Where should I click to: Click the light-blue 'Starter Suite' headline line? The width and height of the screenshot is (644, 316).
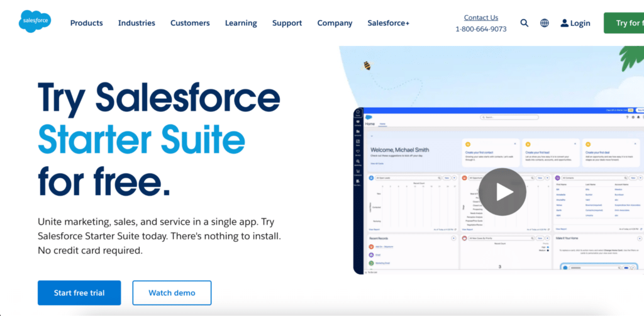[x=142, y=140]
